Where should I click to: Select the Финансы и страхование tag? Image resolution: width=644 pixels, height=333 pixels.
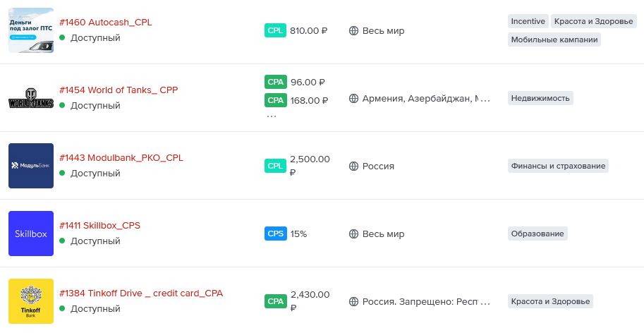click(557, 166)
